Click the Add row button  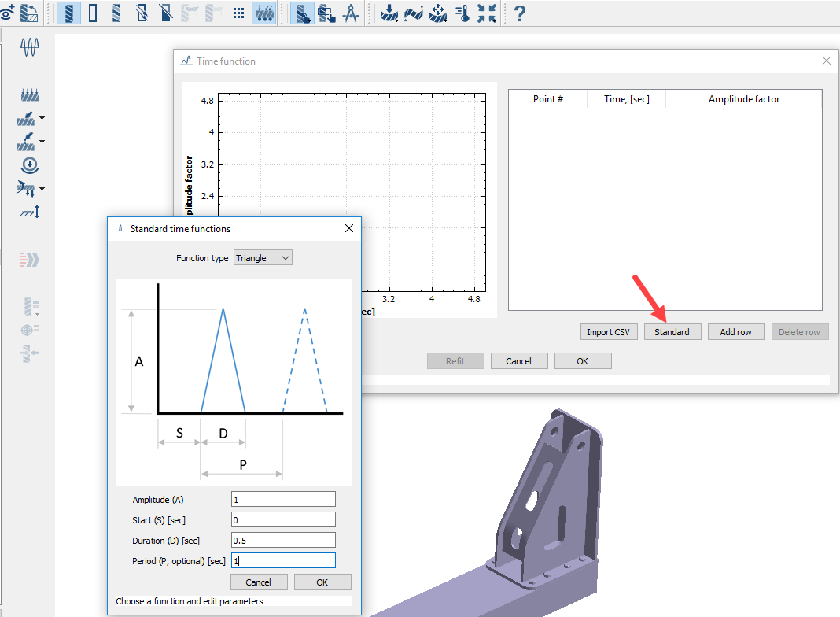(735, 332)
